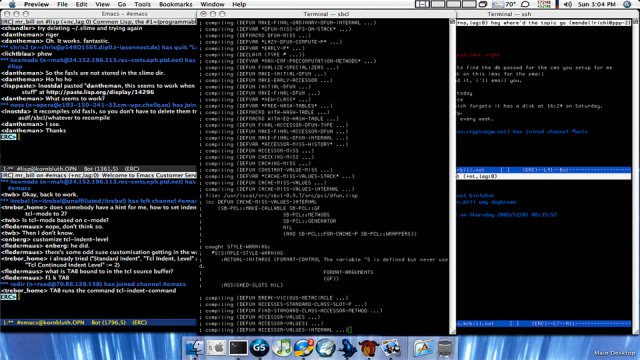Open the Edit menu
The height and width of the screenshot is (360, 640).
point(82,4)
